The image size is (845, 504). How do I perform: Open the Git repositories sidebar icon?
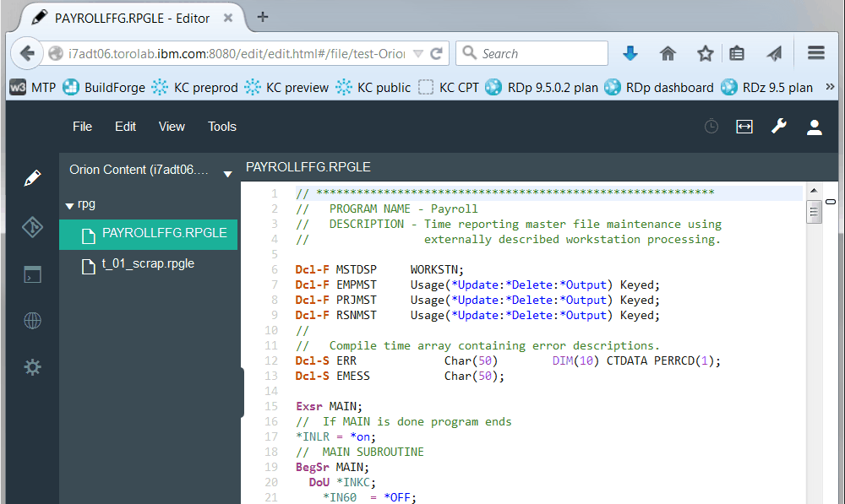pyautogui.click(x=32, y=226)
